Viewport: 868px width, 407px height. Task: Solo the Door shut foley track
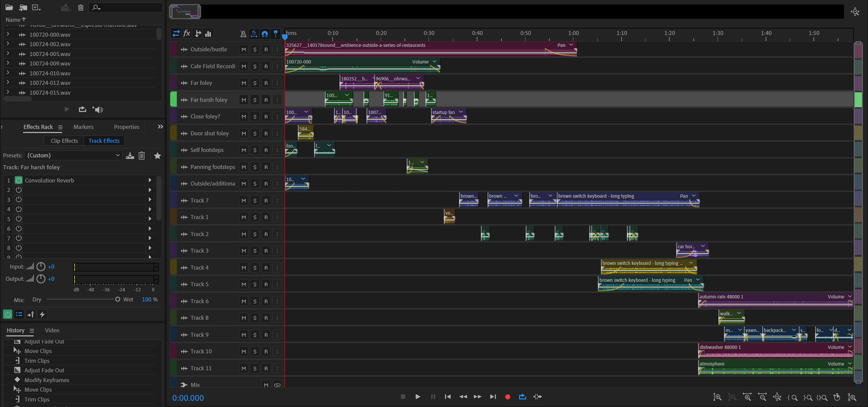tap(255, 133)
